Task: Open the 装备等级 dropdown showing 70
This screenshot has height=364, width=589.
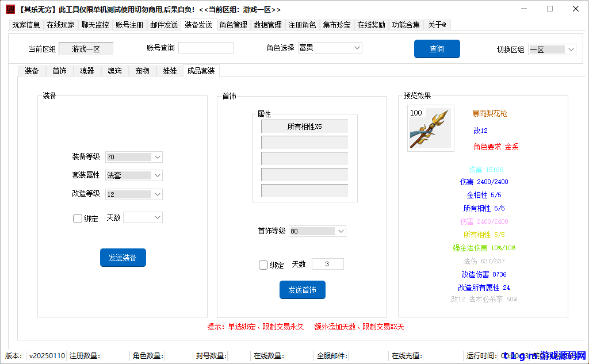Action: coord(133,156)
